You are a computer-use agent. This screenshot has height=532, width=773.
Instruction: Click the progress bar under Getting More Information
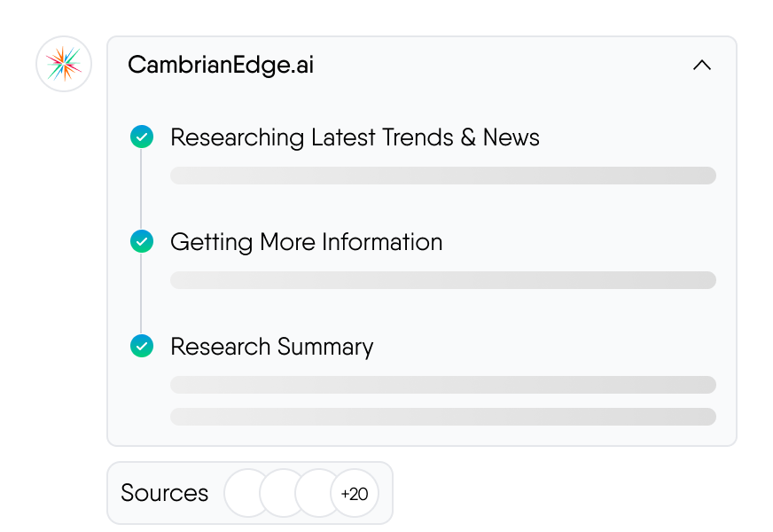442,280
